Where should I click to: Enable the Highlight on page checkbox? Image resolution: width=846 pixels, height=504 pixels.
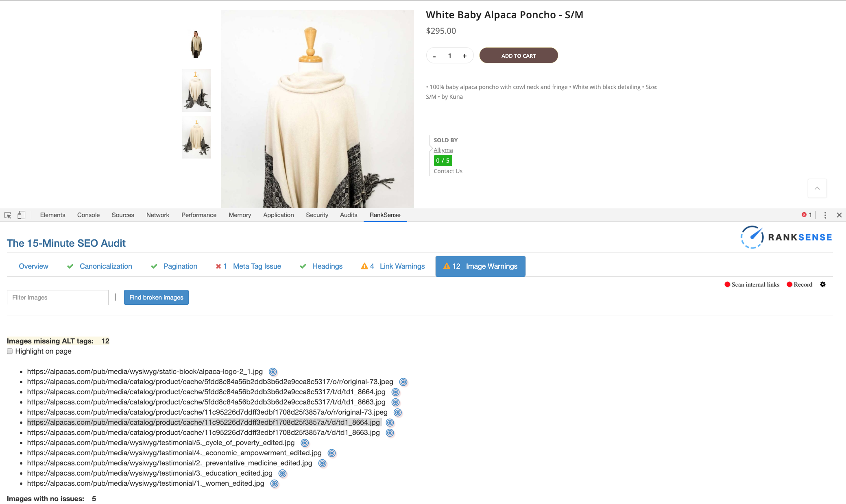tap(9, 351)
